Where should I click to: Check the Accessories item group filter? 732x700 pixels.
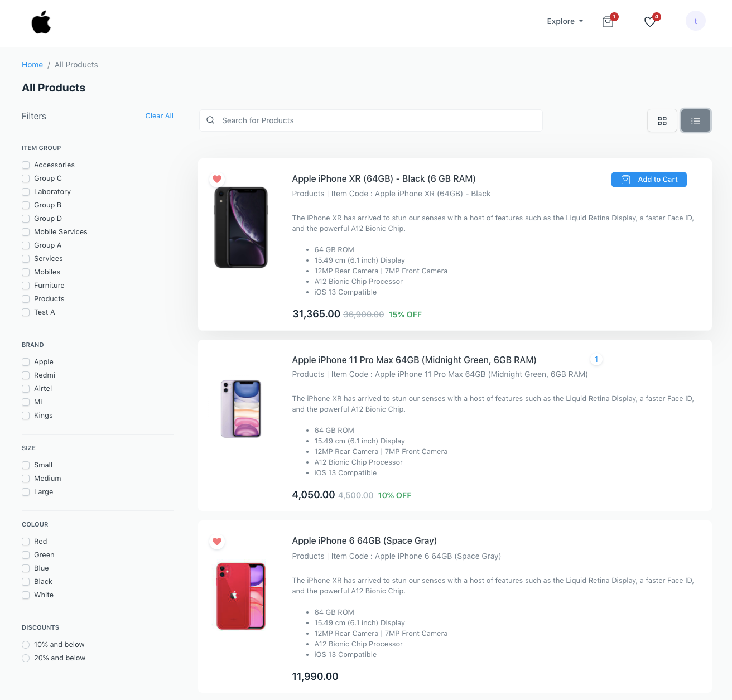[26, 165]
